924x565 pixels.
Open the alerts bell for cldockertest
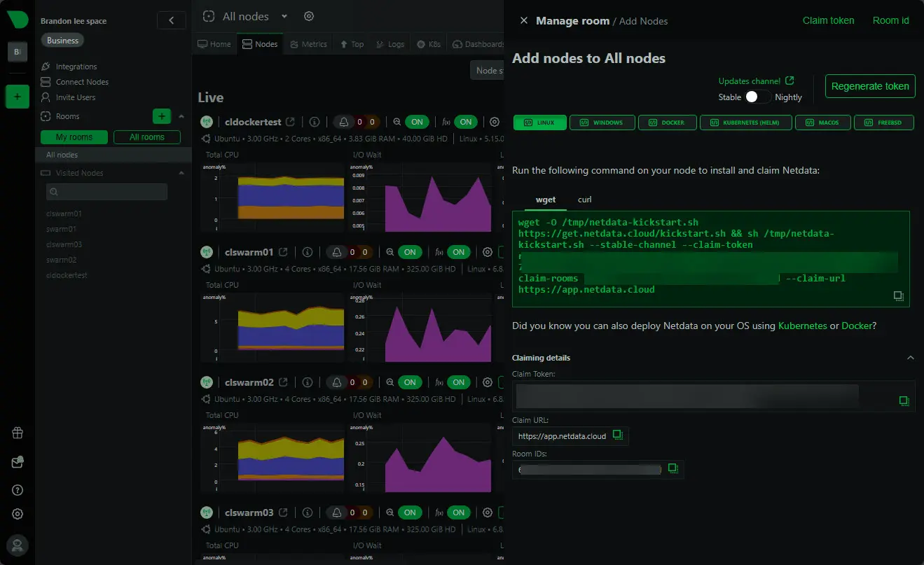pyautogui.click(x=344, y=122)
